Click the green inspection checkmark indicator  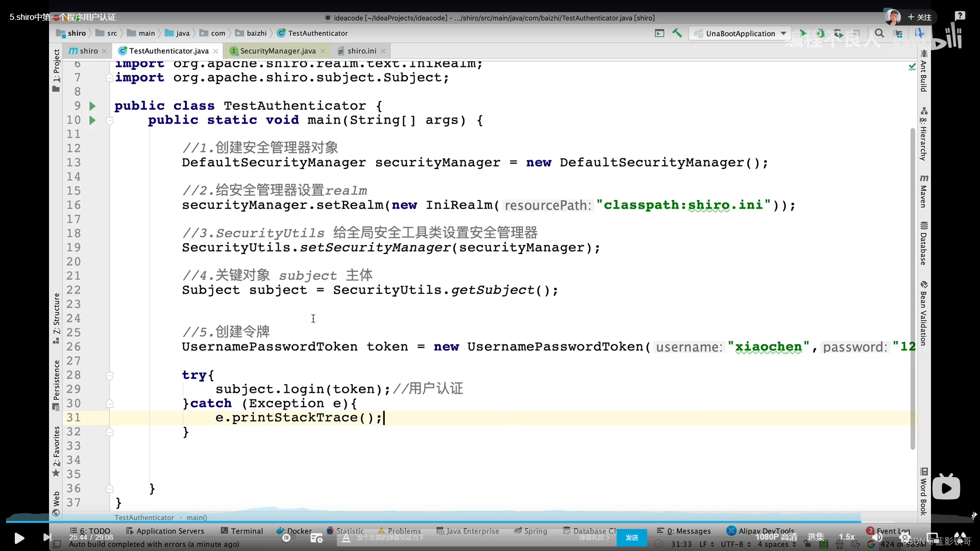(x=912, y=67)
